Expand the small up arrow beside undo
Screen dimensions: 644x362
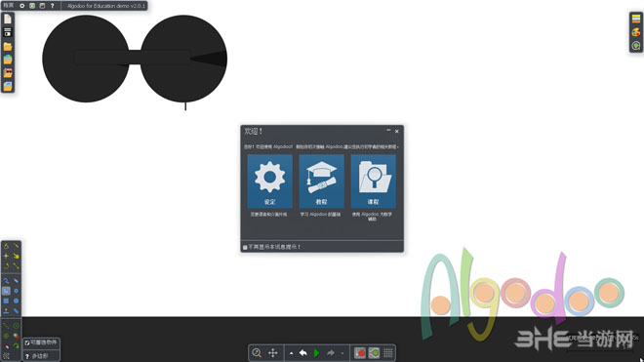(x=291, y=353)
